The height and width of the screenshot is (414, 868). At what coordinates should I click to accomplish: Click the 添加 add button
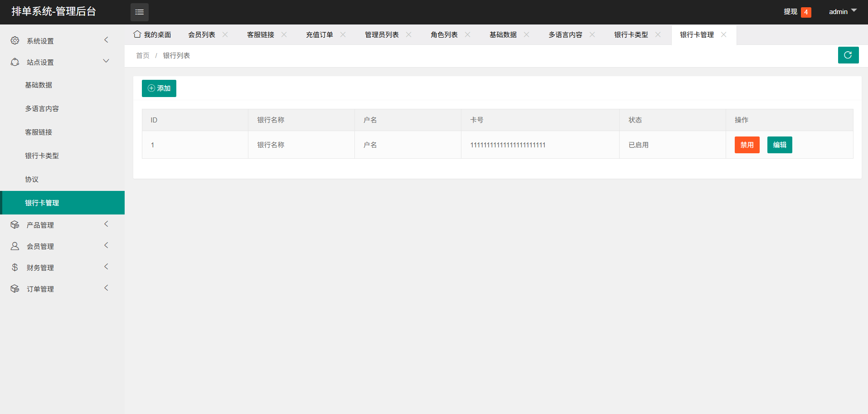click(x=159, y=88)
